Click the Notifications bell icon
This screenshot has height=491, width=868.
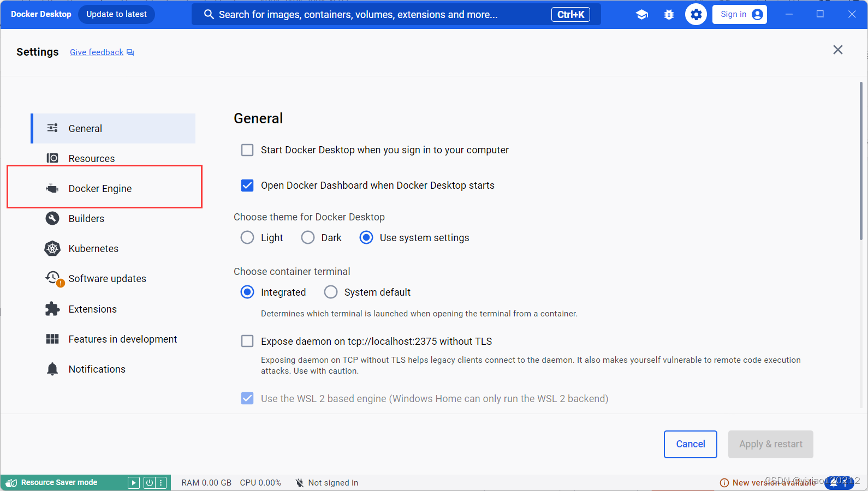click(x=52, y=369)
